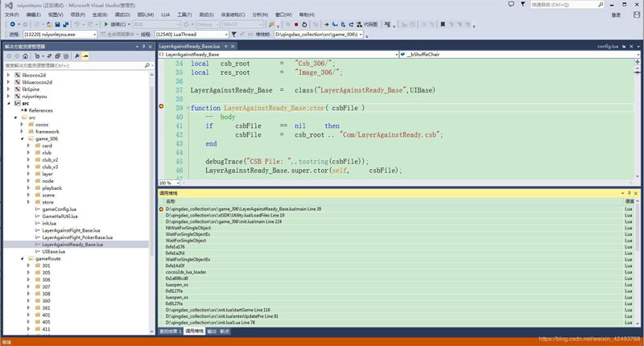Click the Save file icon in toolbar
Viewport: 644px width, 346px height.
[x=58, y=25]
